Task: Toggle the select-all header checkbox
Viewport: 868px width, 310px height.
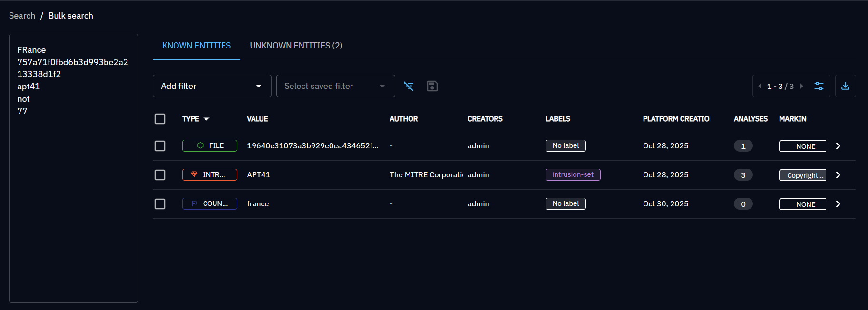Action: coord(160,119)
